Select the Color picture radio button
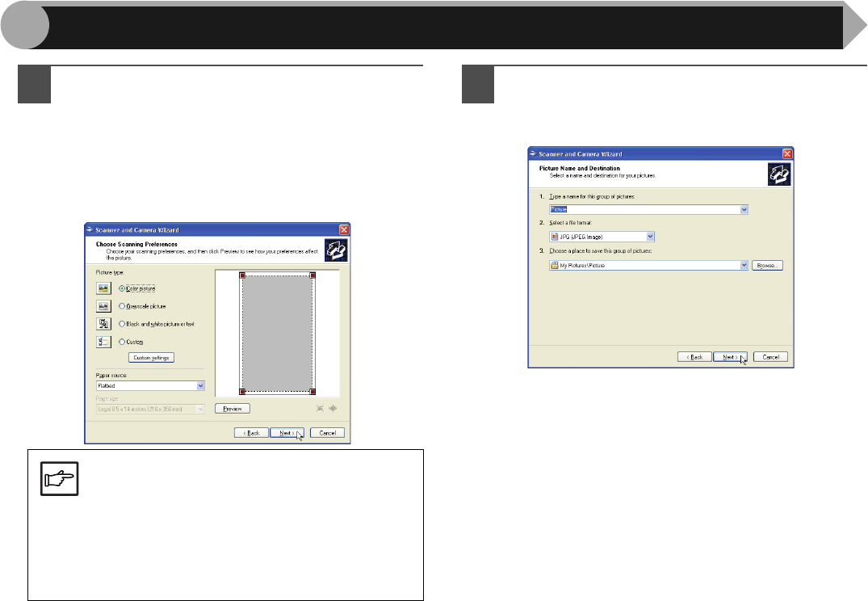 coord(122,288)
